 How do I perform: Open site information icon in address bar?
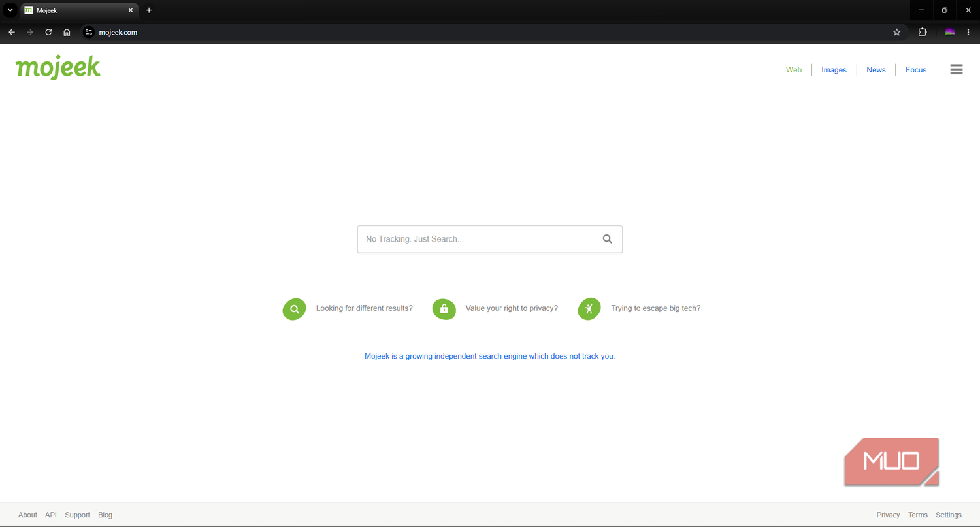90,32
